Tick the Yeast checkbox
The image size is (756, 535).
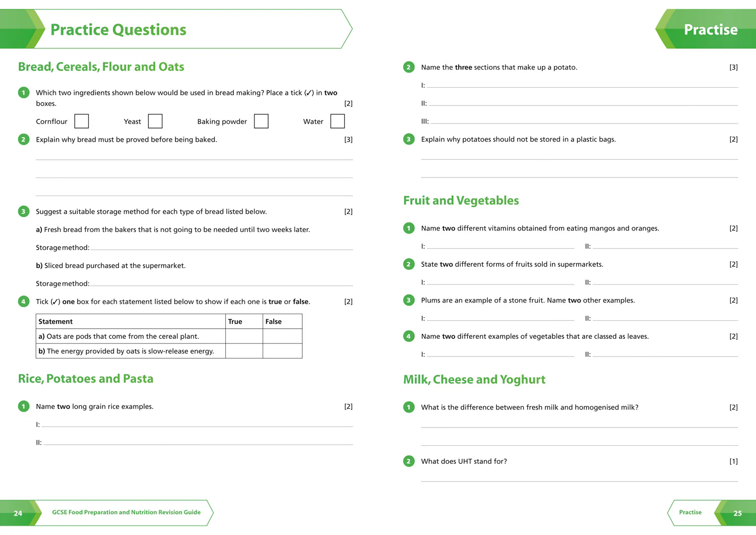[x=155, y=121]
